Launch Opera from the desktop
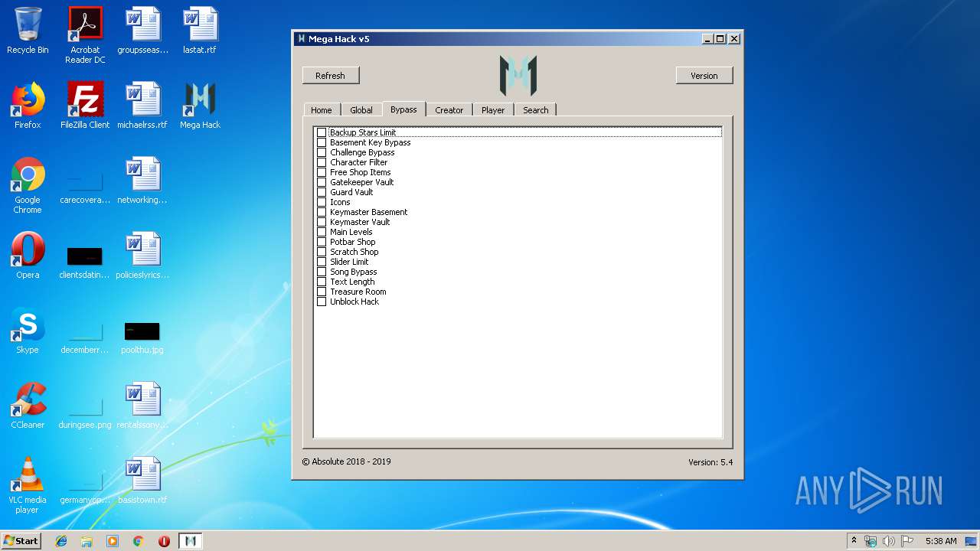Screen dimensions: 980x551 point(28,256)
